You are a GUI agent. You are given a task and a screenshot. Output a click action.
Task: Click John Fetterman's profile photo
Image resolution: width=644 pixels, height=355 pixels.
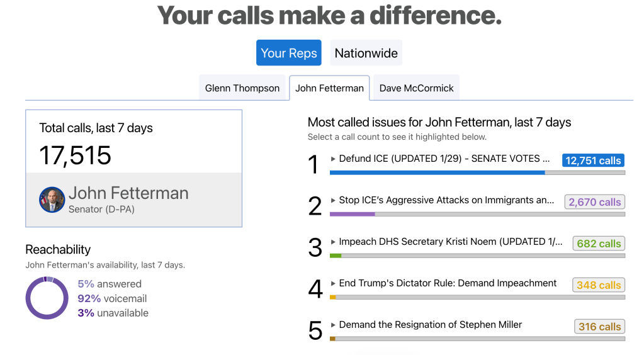click(52, 200)
